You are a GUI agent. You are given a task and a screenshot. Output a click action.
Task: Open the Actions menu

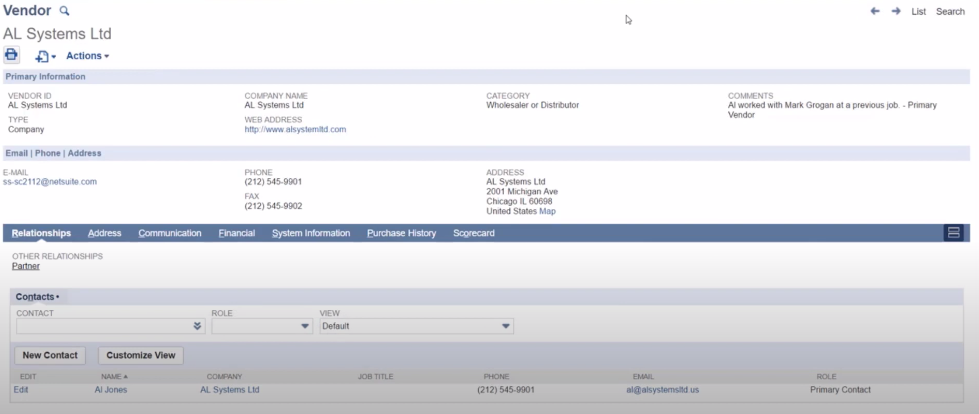[87, 56]
